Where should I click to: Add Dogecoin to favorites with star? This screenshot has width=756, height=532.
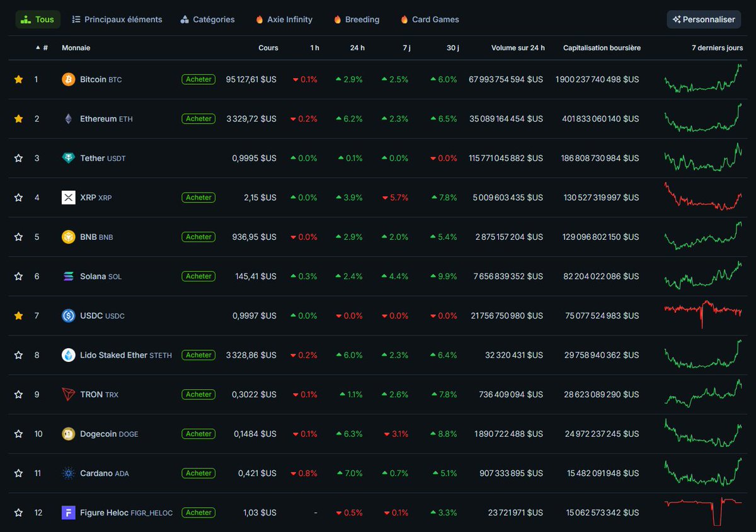coord(18,434)
